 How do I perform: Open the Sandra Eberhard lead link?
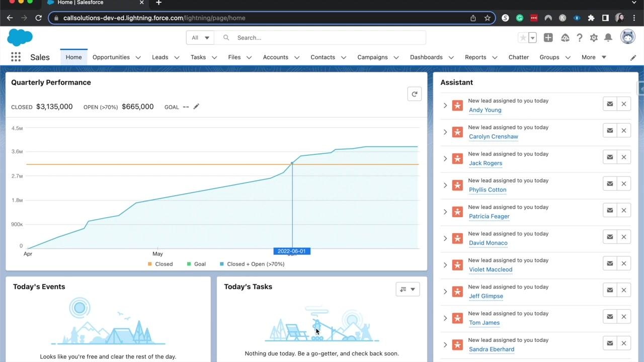pyautogui.click(x=492, y=349)
